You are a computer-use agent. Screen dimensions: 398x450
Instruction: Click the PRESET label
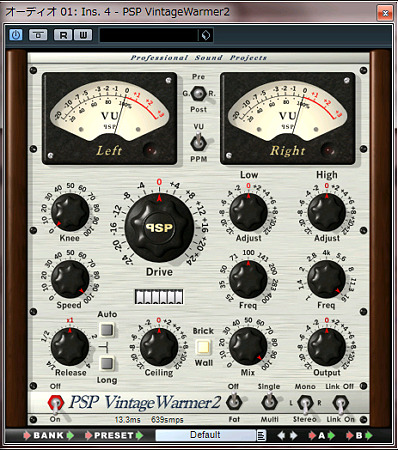click(x=114, y=435)
